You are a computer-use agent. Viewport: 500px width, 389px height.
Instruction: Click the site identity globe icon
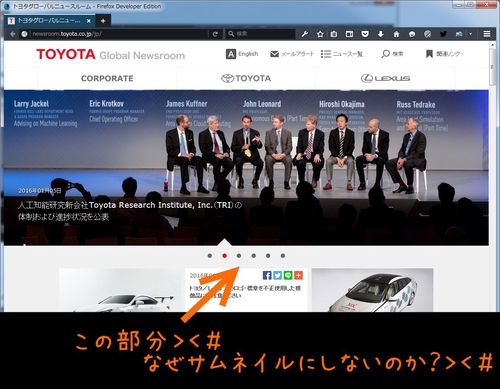point(24,34)
